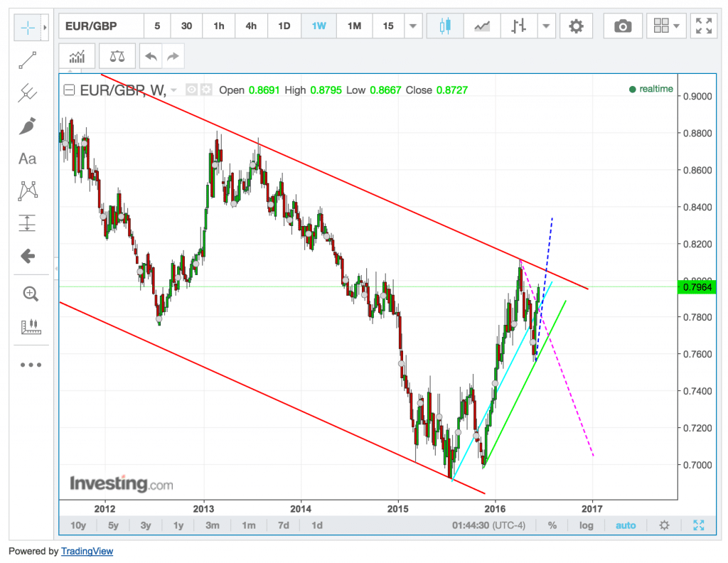Switch to the 1D timeframe

[x=284, y=26]
